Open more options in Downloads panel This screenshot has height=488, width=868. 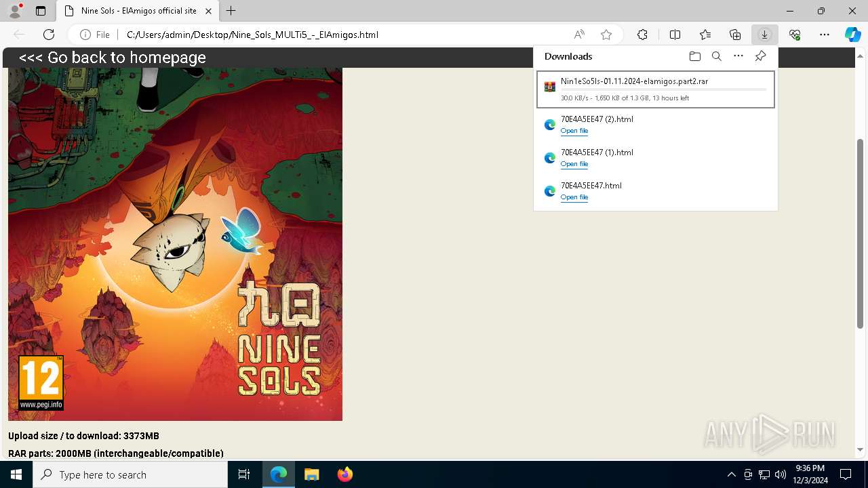tap(738, 56)
